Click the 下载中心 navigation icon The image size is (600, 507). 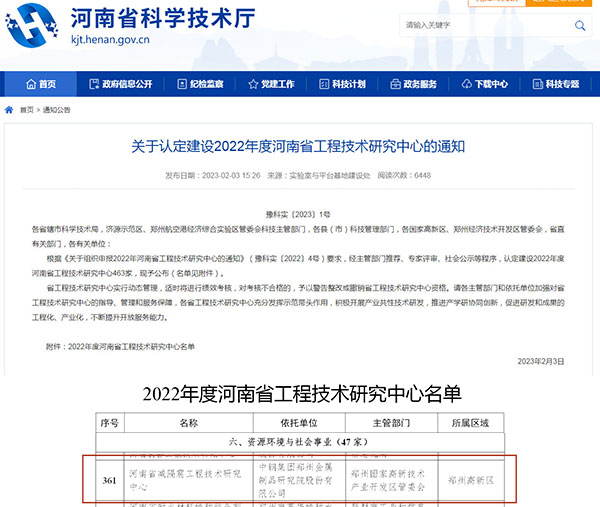point(467,84)
